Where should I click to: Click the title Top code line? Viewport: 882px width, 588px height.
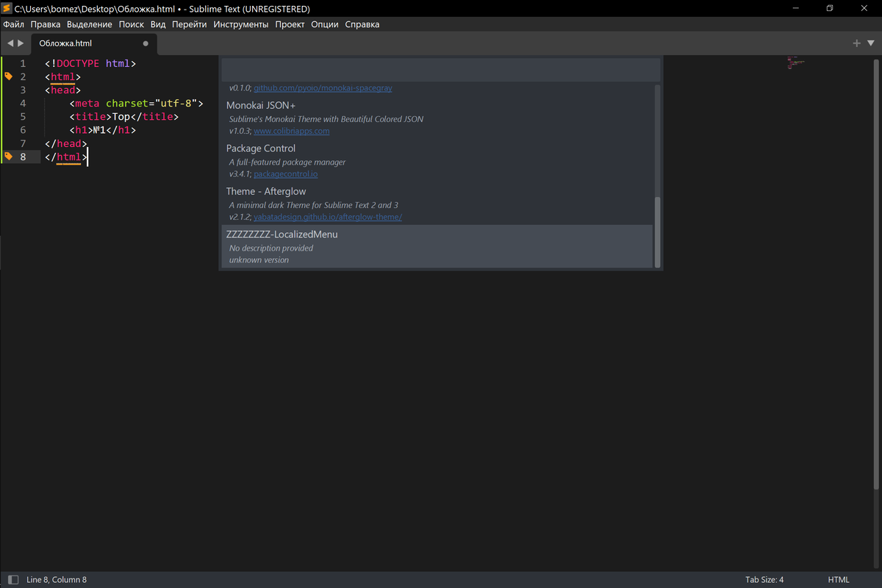[x=123, y=117]
